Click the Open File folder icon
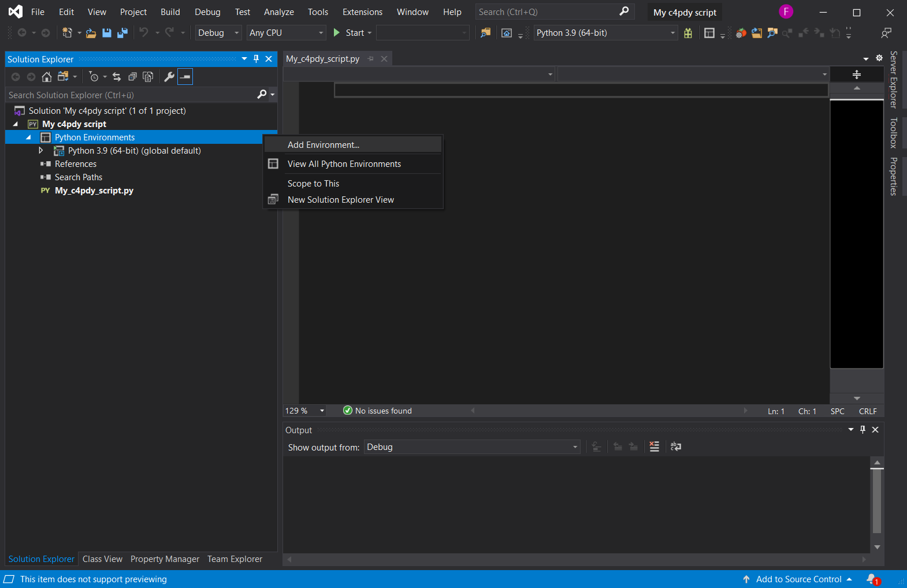 point(91,33)
